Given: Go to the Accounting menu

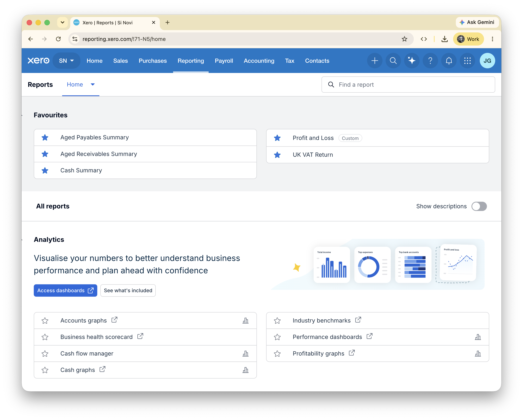Looking at the screenshot, I should (x=259, y=61).
